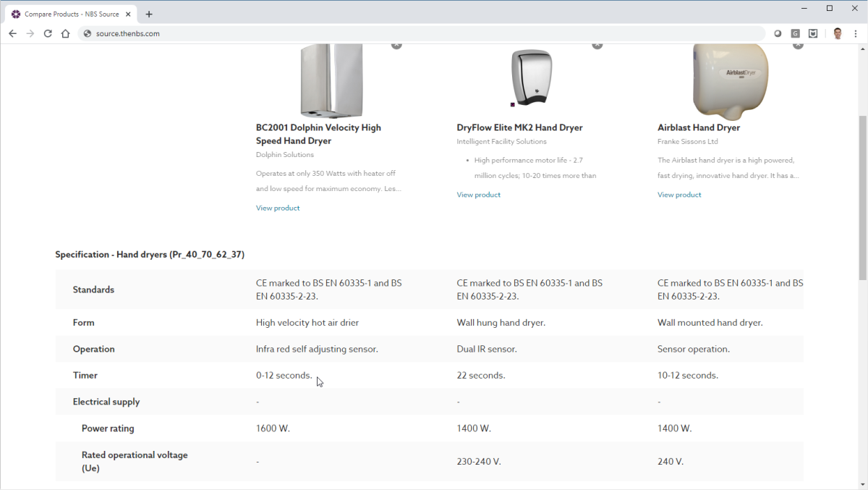Click Airblast Hand Dryer title
Viewport: 868px width, 490px height.
click(699, 127)
